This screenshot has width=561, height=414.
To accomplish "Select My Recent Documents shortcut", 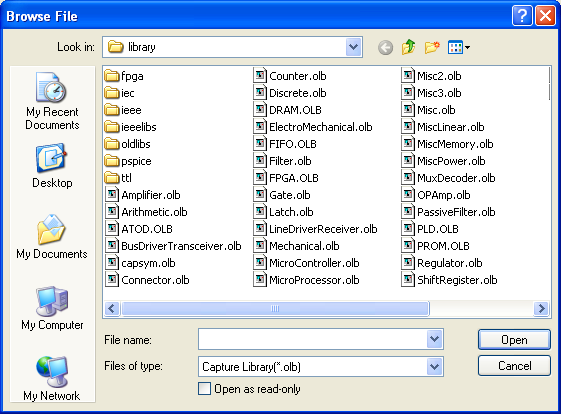I will point(52,101).
